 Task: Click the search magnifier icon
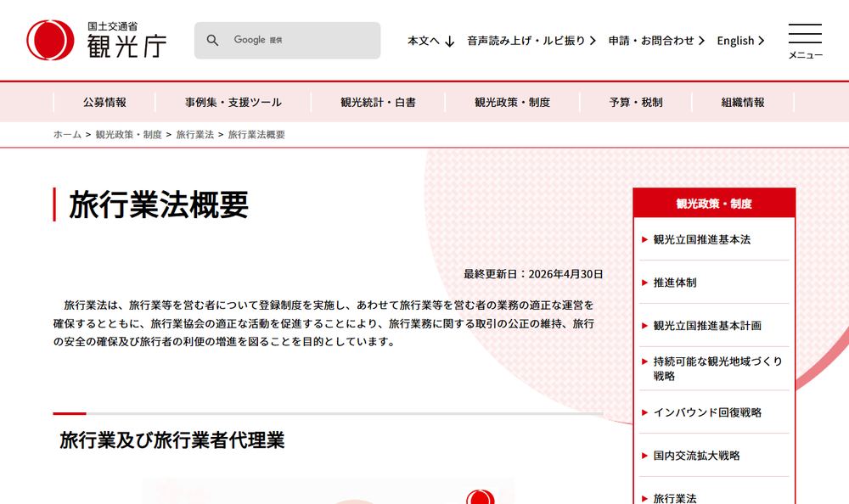pos(212,40)
